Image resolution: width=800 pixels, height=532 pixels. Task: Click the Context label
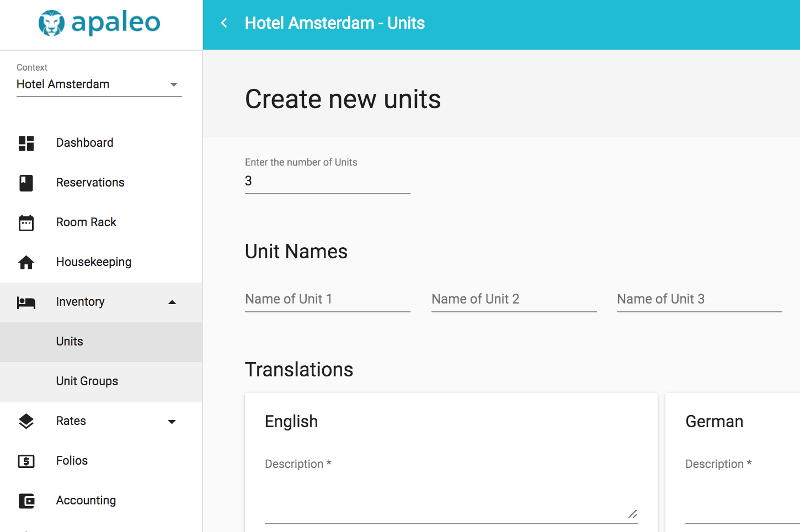coord(32,67)
